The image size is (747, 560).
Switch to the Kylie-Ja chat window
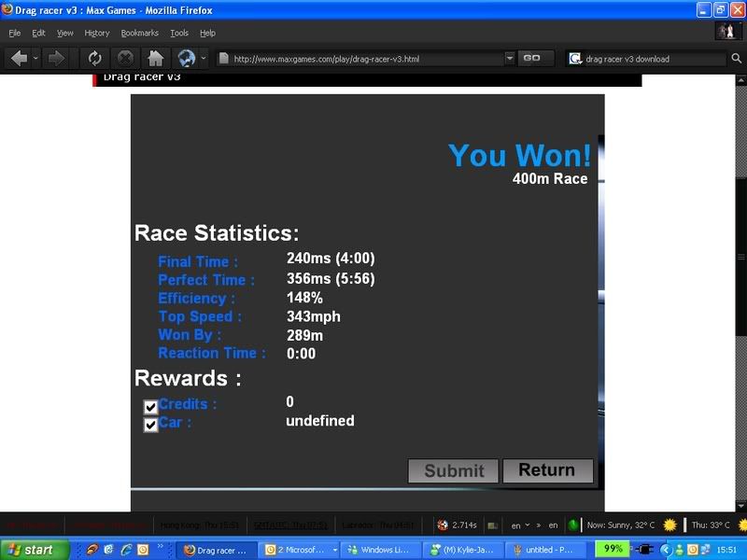tap(463, 550)
